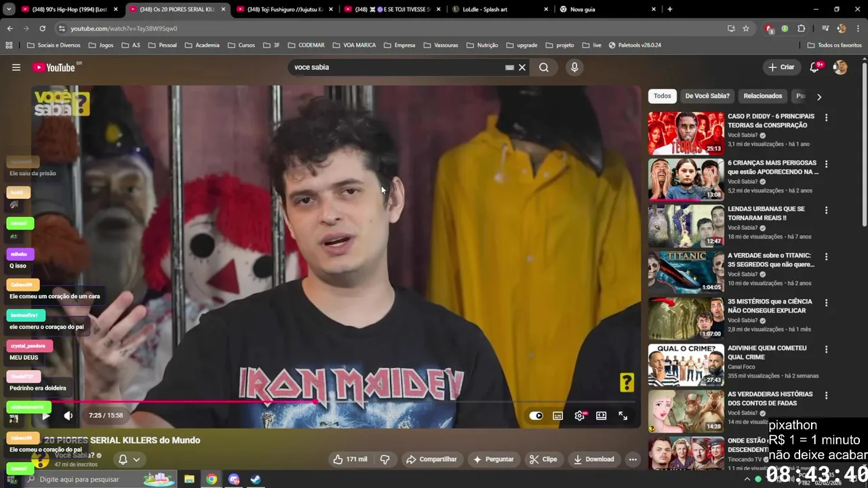Open File Explorer from the taskbar
Image resolution: width=868 pixels, height=488 pixels.
[189, 479]
